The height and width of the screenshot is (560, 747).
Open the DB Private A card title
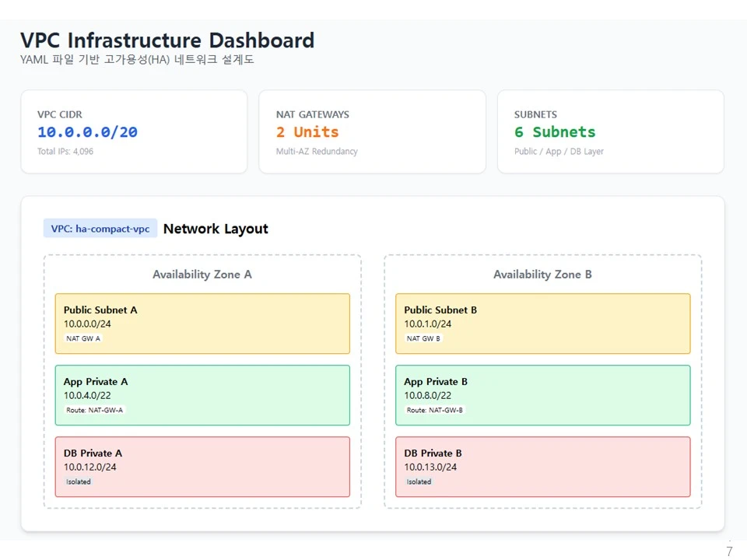(93, 453)
